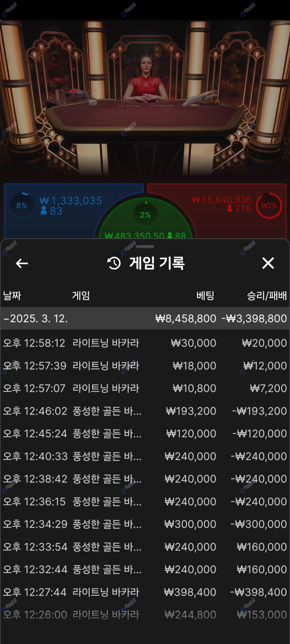Tap the 승리/패배 column header
The width and height of the screenshot is (290, 644).
266,296
